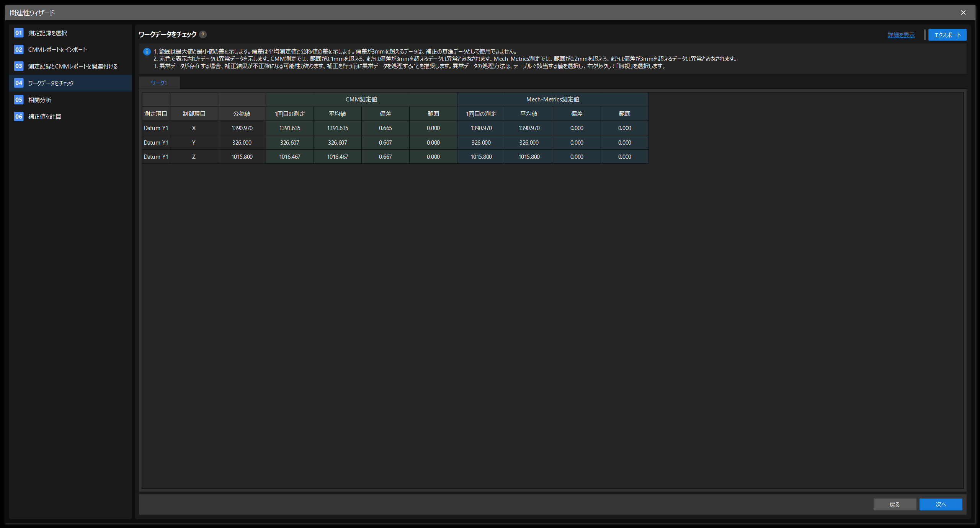Click 詳細を表示 link
This screenshot has width=980, height=528.
pos(901,35)
